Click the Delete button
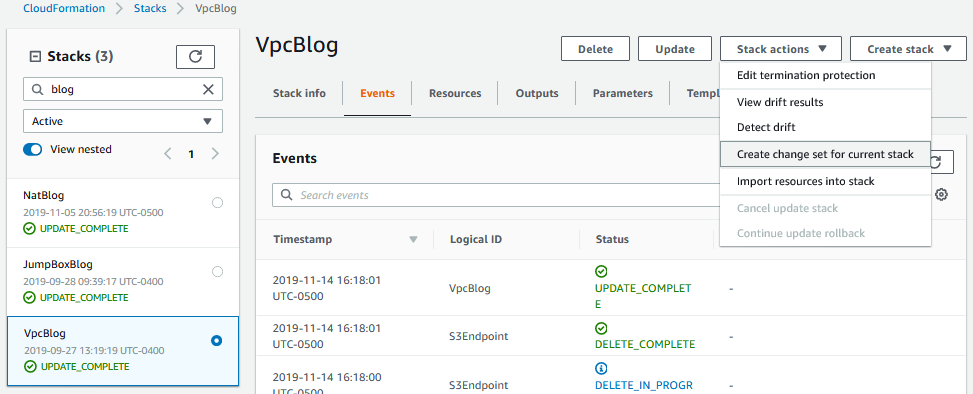This screenshot has height=394, width=973. (x=595, y=49)
